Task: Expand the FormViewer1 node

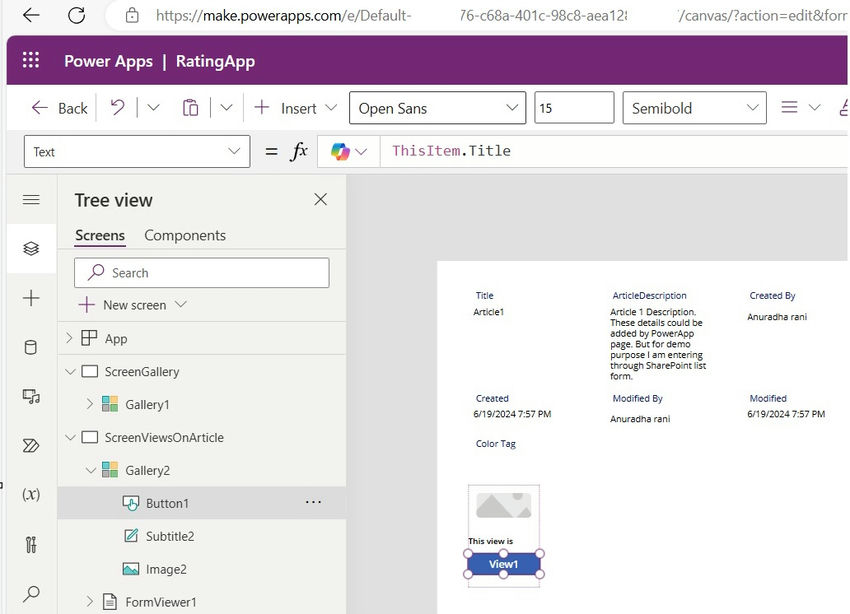Action: coord(89,602)
